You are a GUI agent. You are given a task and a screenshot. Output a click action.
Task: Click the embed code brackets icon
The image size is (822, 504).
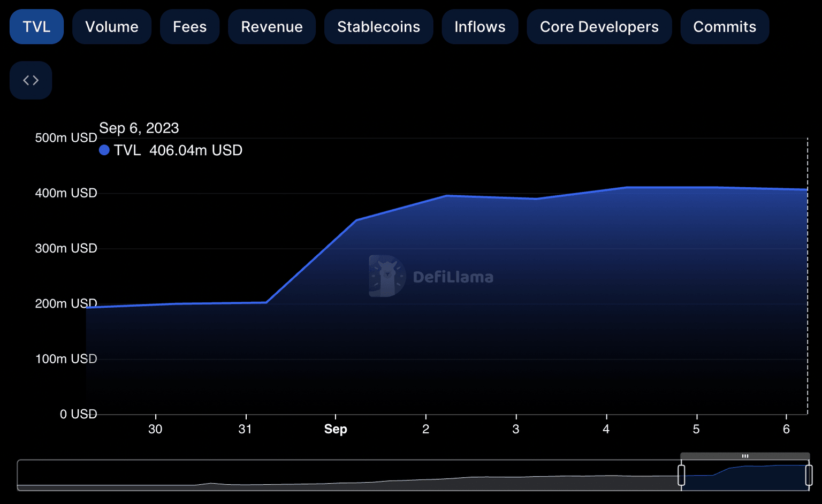[x=31, y=80]
